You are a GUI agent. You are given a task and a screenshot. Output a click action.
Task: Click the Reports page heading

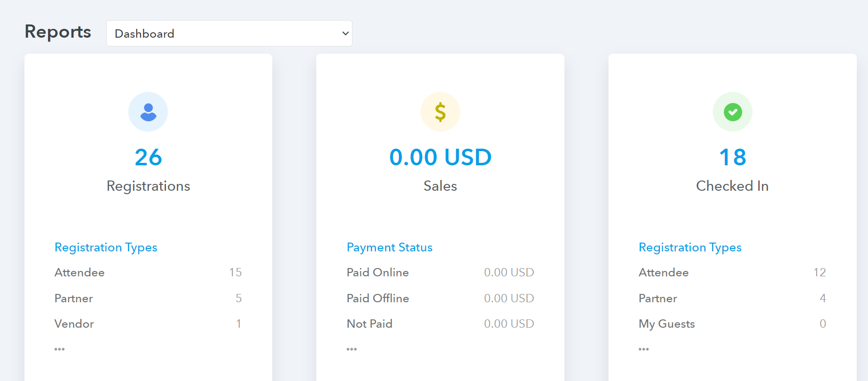(58, 32)
